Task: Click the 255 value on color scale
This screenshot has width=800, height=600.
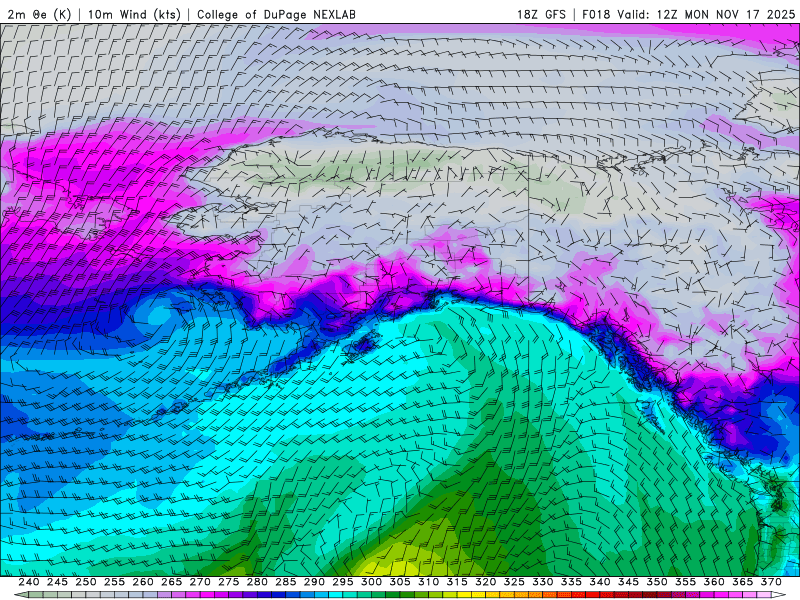Action: (x=114, y=582)
